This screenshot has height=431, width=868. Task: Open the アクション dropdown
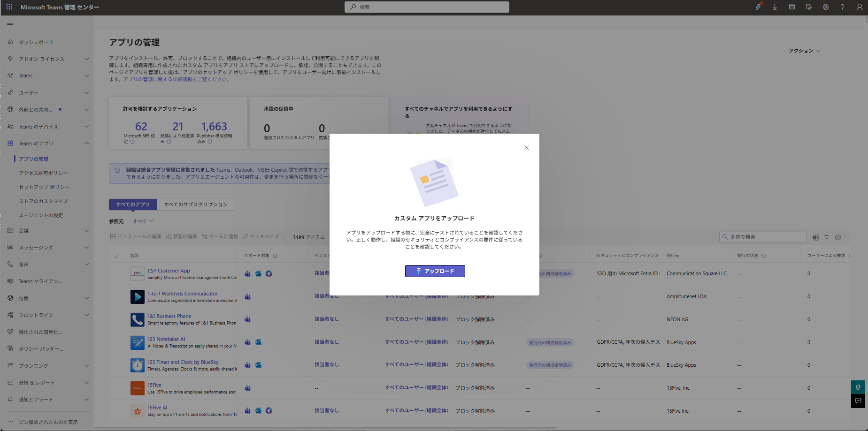[805, 51]
